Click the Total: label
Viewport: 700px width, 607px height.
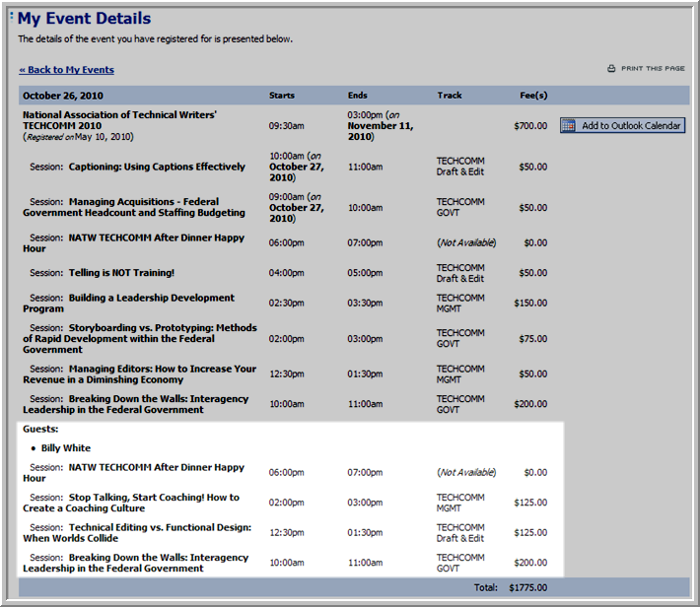pyautogui.click(x=486, y=588)
